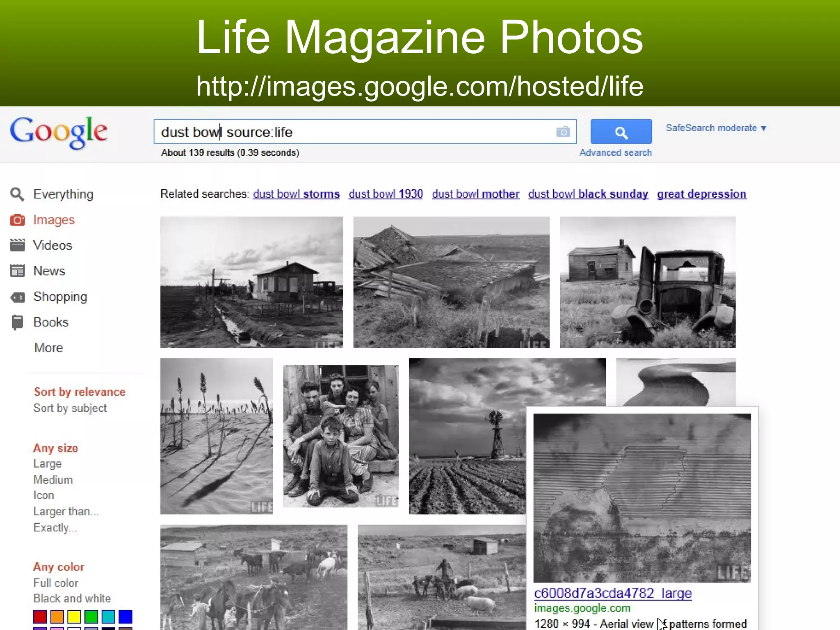Filter images by Icon size

point(44,495)
